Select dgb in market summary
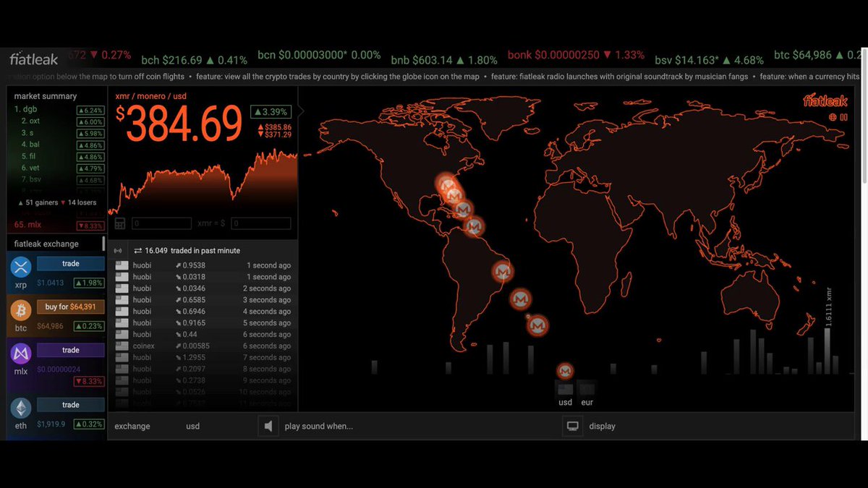This screenshot has width=868, height=488. (x=58, y=110)
